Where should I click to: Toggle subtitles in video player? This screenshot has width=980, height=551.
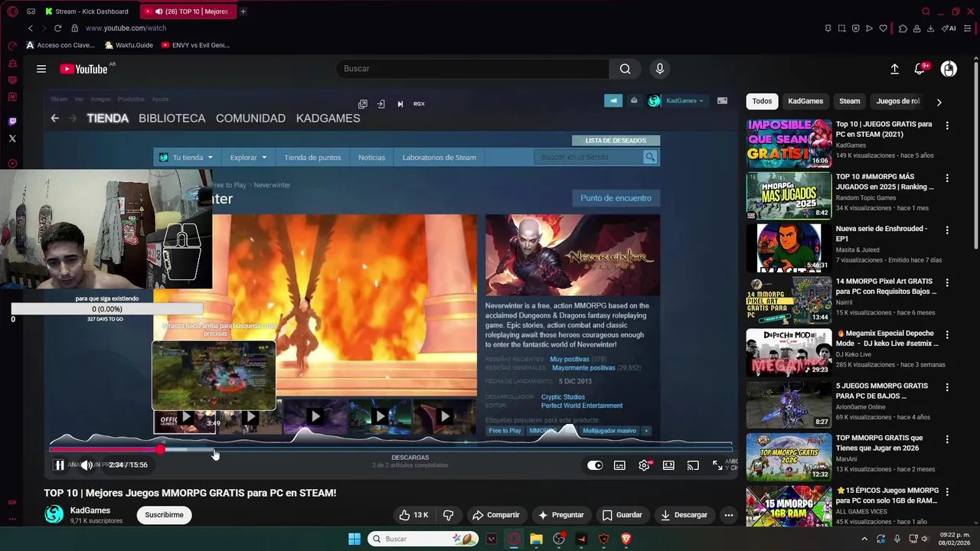619,465
